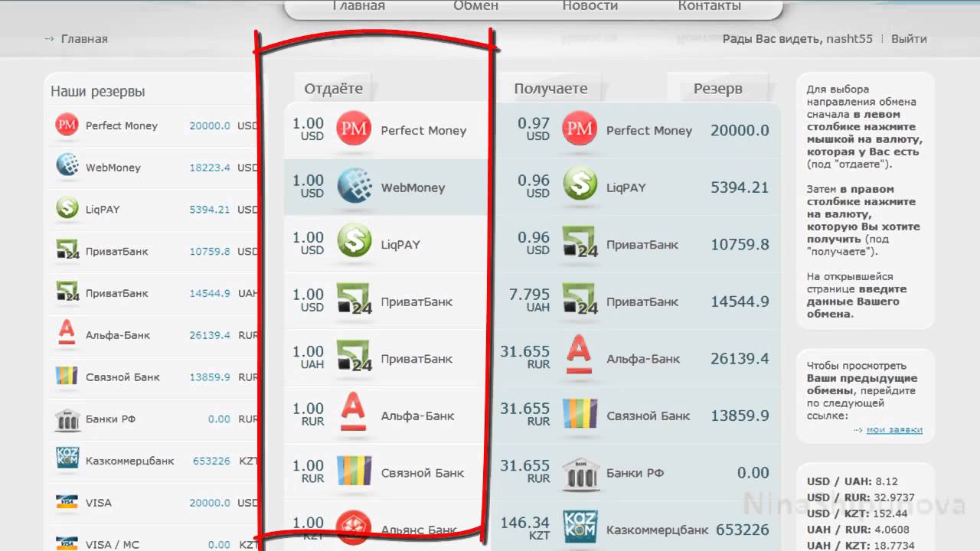The width and height of the screenshot is (980, 551).
Task: Click USD / UAH: 8.12 rate entry
Action: coord(852,481)
